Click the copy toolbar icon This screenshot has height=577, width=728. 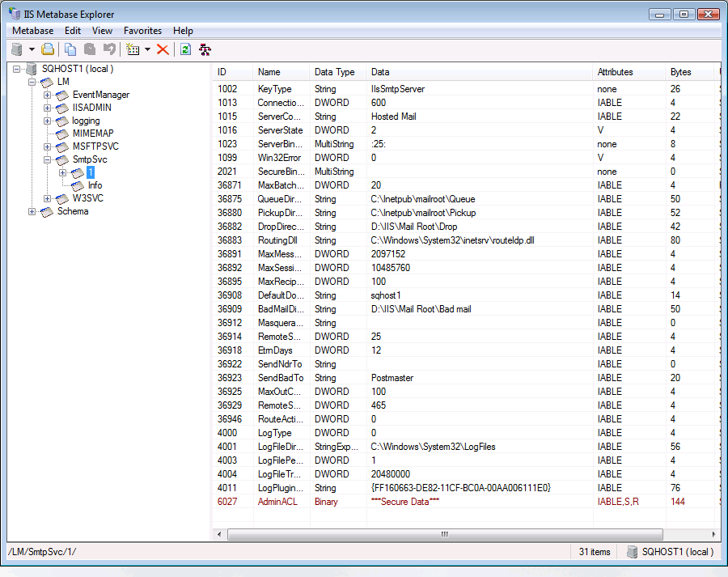point(71,49)
